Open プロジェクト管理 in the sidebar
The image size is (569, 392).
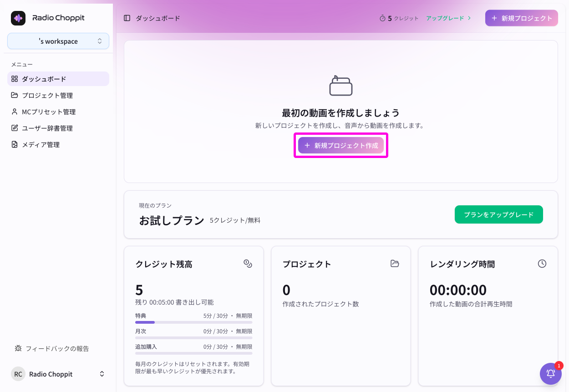[58, 95]
